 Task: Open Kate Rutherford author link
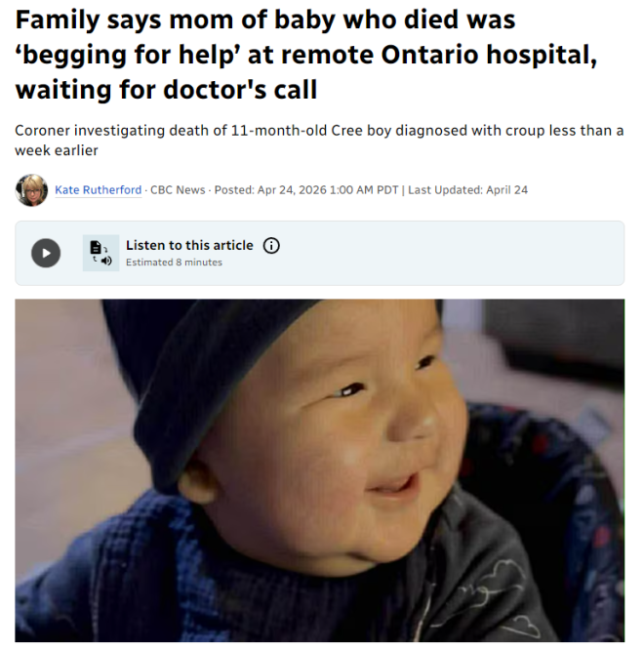click(x=99, y=190)
